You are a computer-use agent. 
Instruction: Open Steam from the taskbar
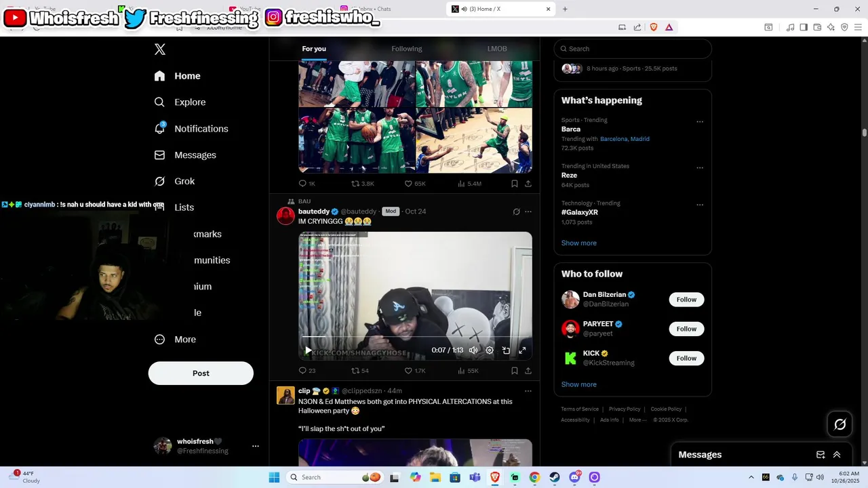[x=555, y=477]
